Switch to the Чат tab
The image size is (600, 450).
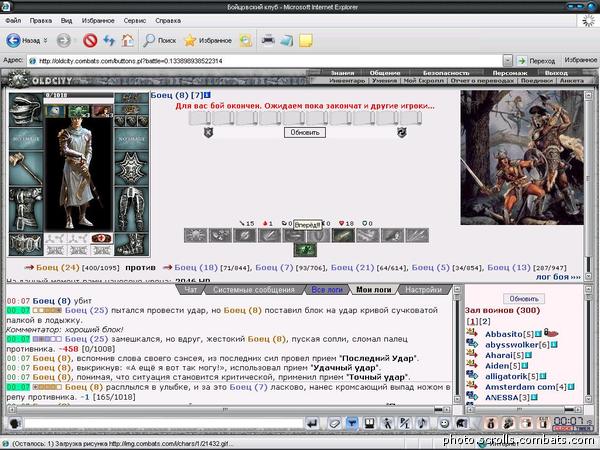tap(191, 290)
